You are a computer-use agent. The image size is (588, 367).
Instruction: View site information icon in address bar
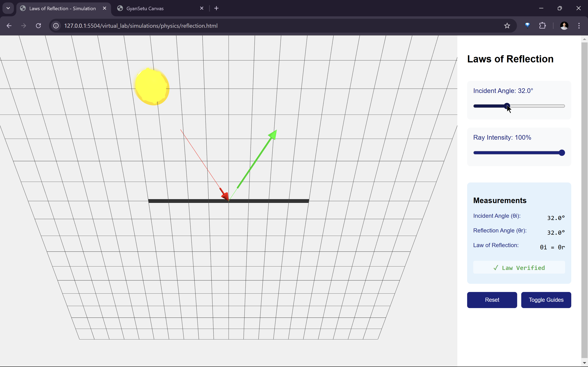click(56, 26)
